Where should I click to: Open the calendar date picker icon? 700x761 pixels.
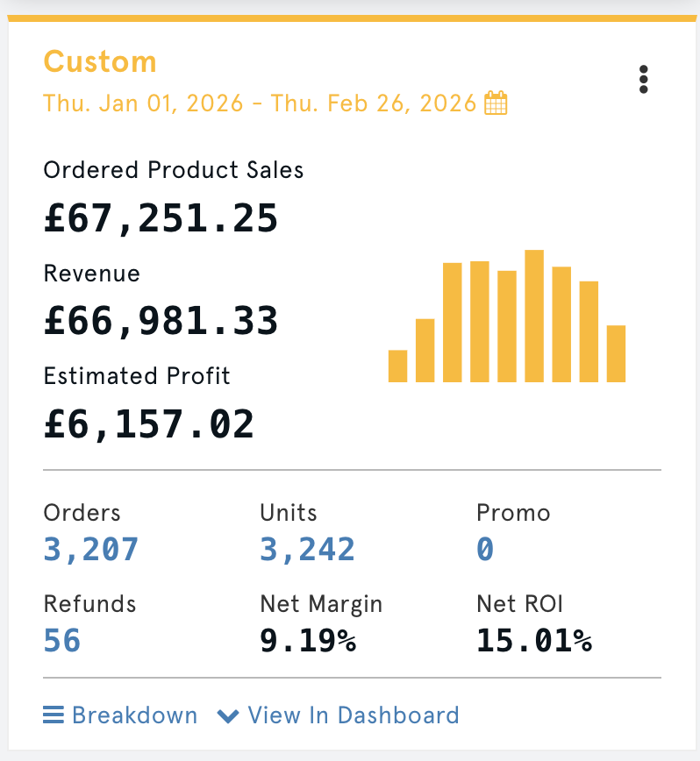pyautogui.click(x=495, y=103)
